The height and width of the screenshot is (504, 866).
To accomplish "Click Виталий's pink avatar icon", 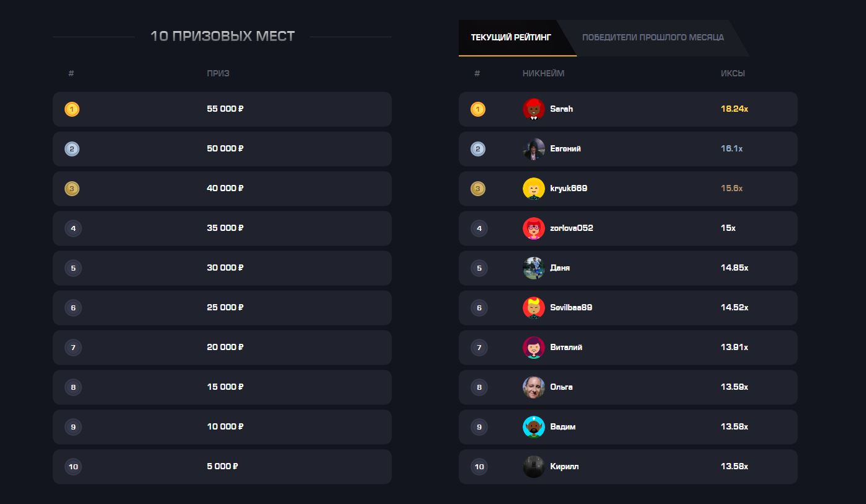I will [534, 348].
